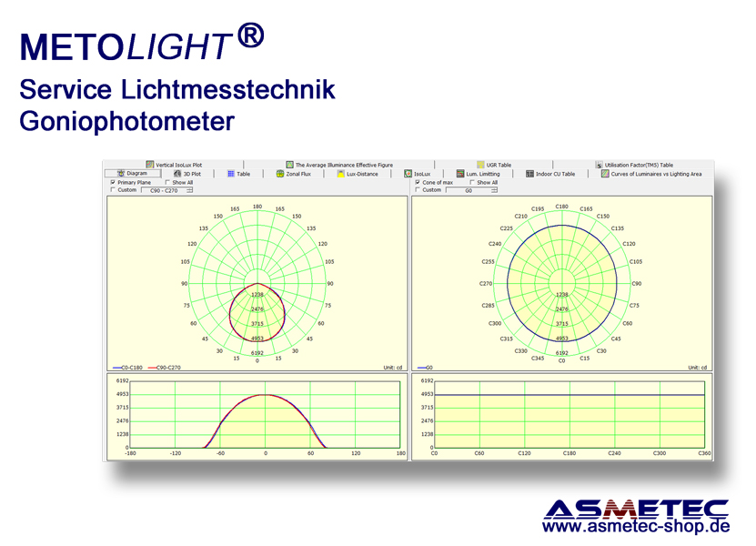This screenshot has width=756, height=546.
Task: Click the Goniophotometer heading
Action: [126, 122]
